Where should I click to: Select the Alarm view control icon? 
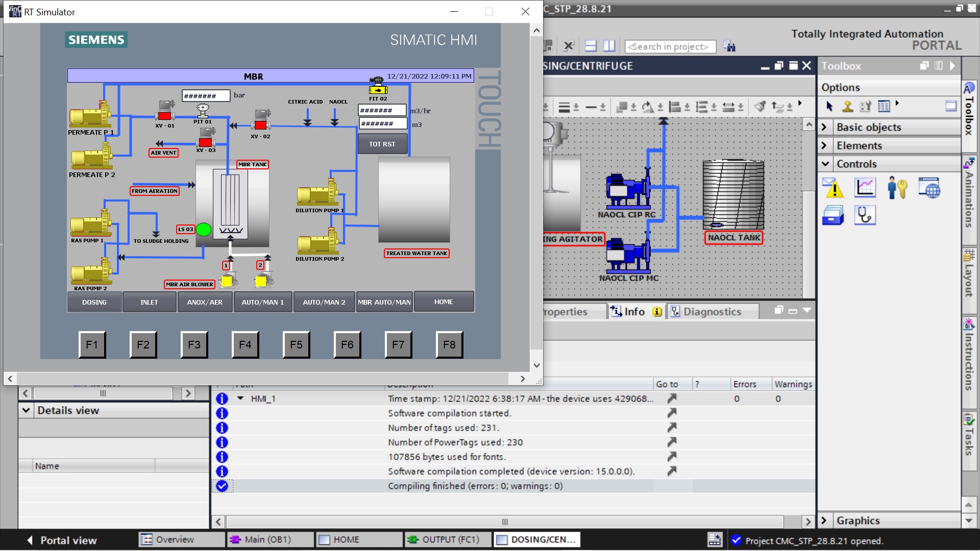pos(833,188)
